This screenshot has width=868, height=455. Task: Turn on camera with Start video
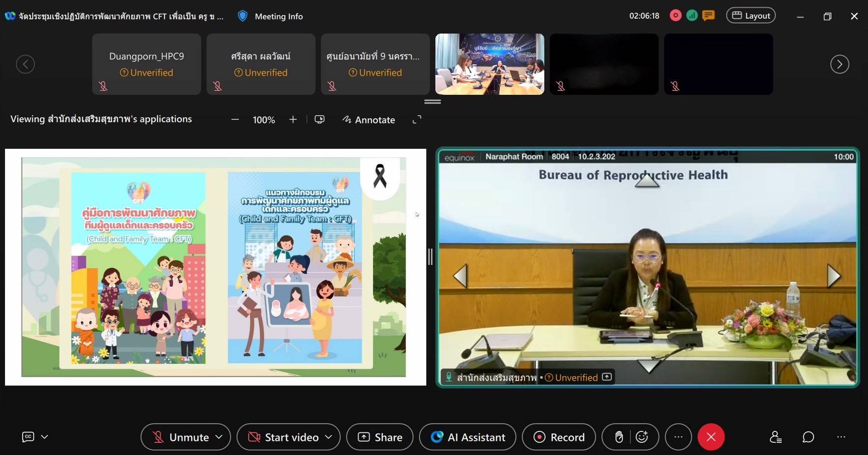(x=283, y=437)
